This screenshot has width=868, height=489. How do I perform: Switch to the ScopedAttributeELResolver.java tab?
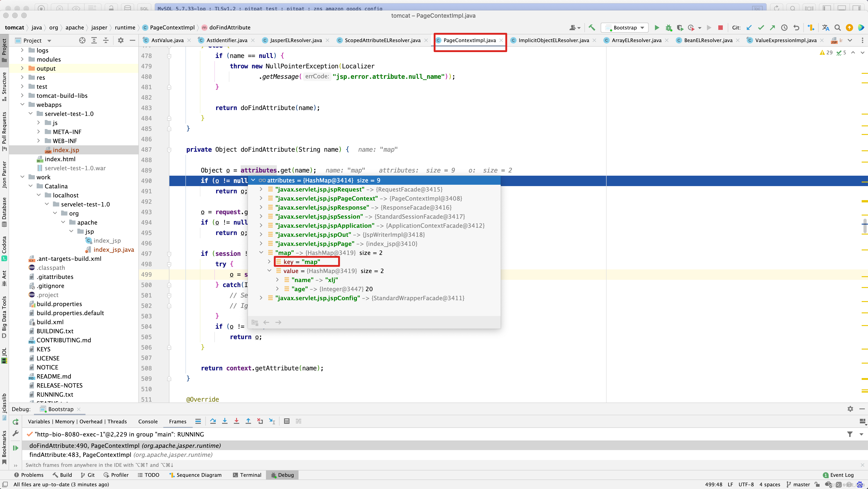382,41
